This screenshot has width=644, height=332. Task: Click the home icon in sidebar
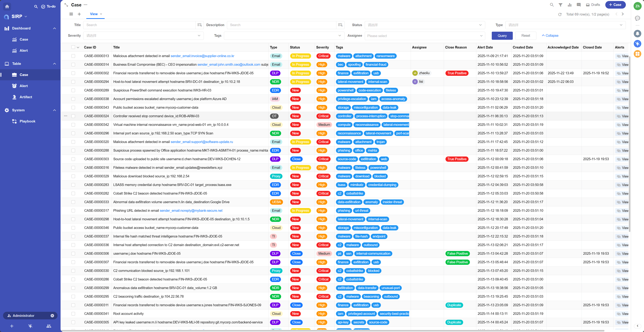point(7,7)
